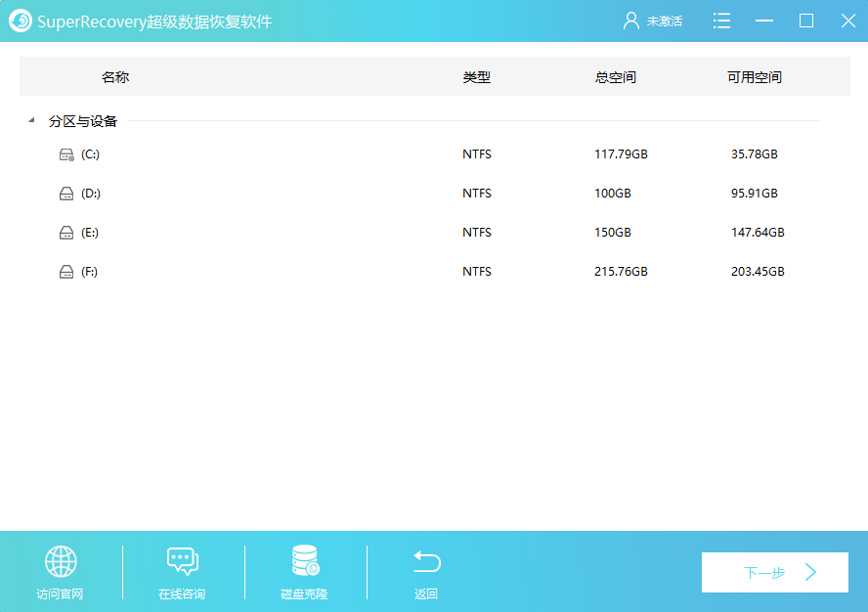The image size is (868, 612).
Task: Click the 100GB total space value
Action: click(x=613, y=194)
